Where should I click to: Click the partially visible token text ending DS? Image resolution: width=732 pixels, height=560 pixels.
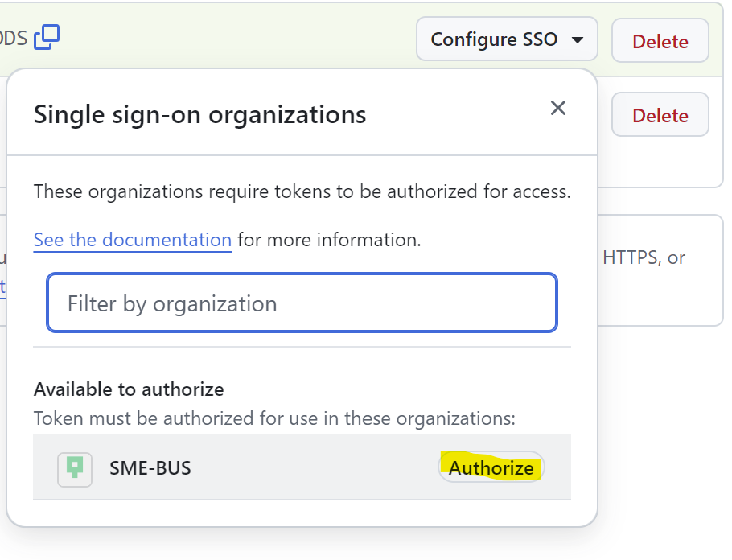(x=14, y=39)
